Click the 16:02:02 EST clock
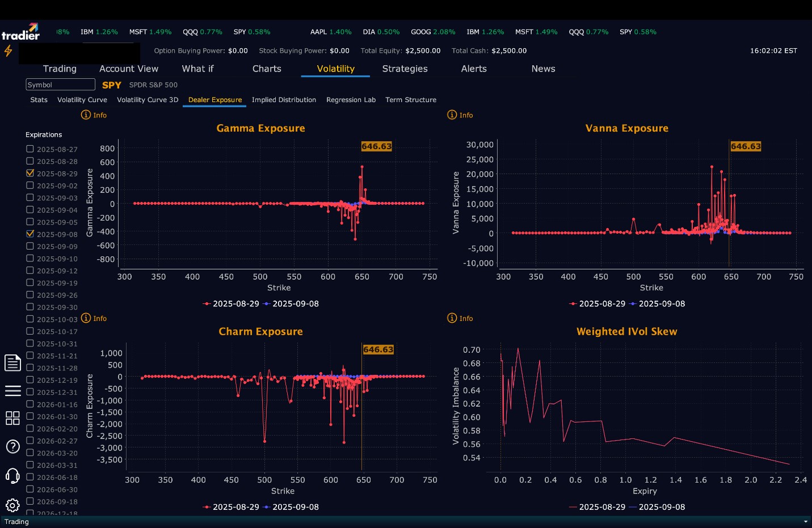The width and height of the screenshot is (812, 528). click(x=773, y=50)
